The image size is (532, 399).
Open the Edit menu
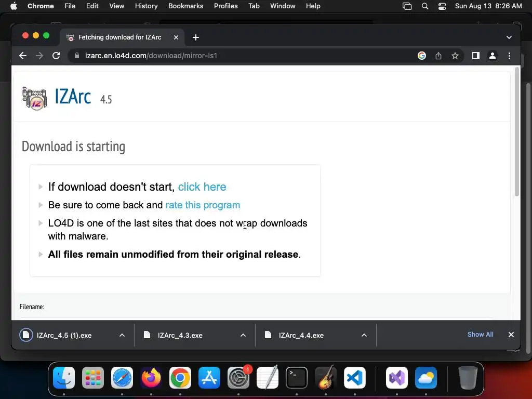pyautogui.click(x=92, y=6)
